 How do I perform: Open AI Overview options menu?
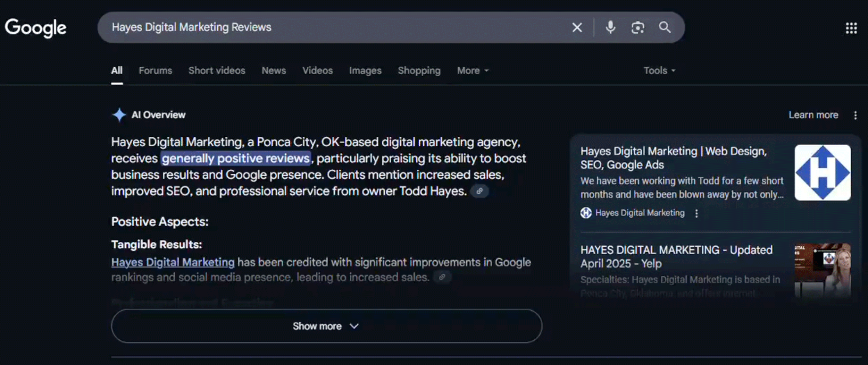(855, 115)
